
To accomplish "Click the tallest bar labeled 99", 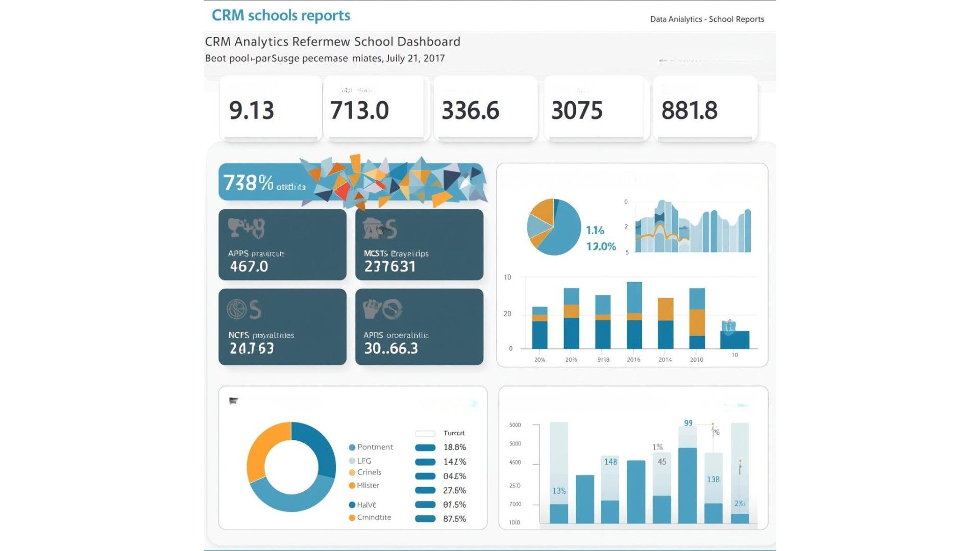I will tap(688, 485).
